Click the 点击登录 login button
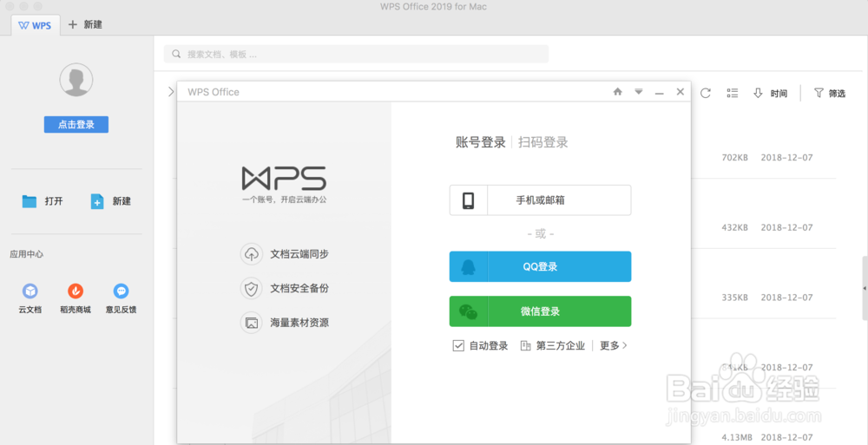This screenshot has width=868, height=445. coord(76,125)
